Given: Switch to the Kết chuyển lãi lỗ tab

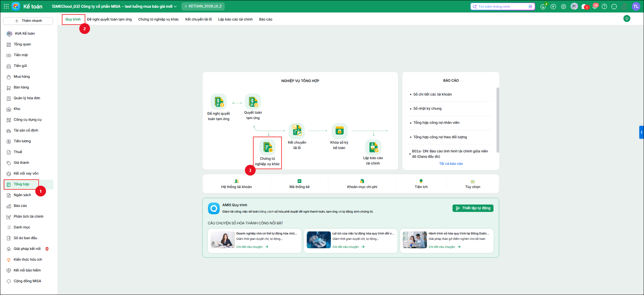Looking at the screenshot, I should (199, 19).
